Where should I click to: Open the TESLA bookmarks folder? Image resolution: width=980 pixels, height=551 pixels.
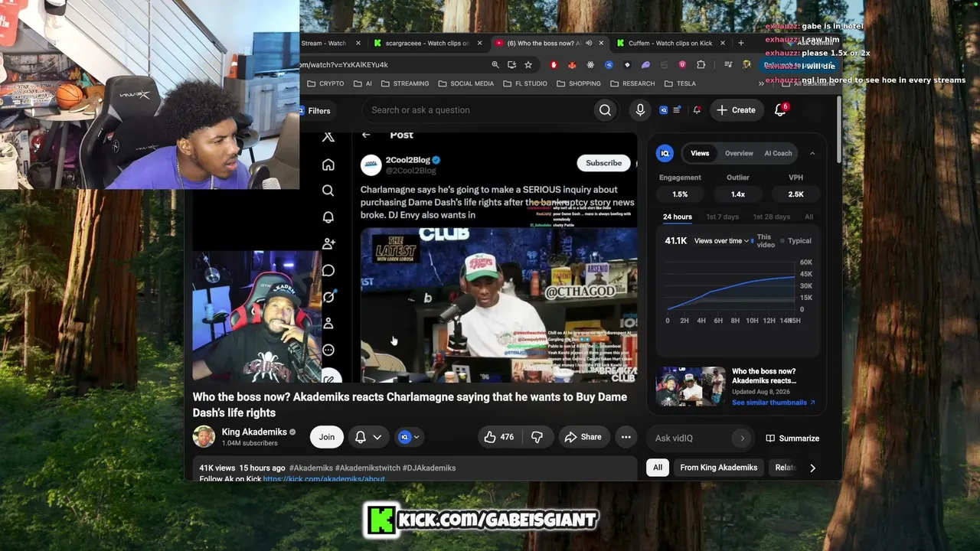[680, 83]
